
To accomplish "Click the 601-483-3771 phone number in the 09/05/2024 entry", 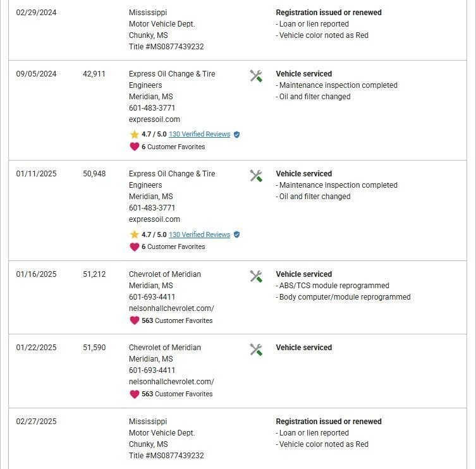I will pos(152,108).
